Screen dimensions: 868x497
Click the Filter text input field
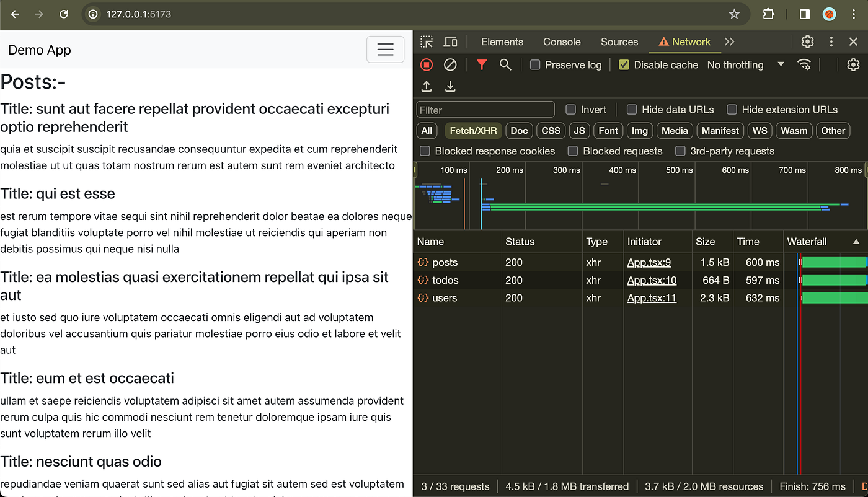(x=485, y=110)
